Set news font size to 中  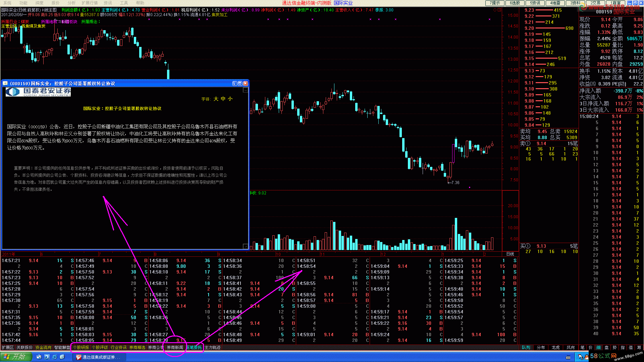(223, 99)
